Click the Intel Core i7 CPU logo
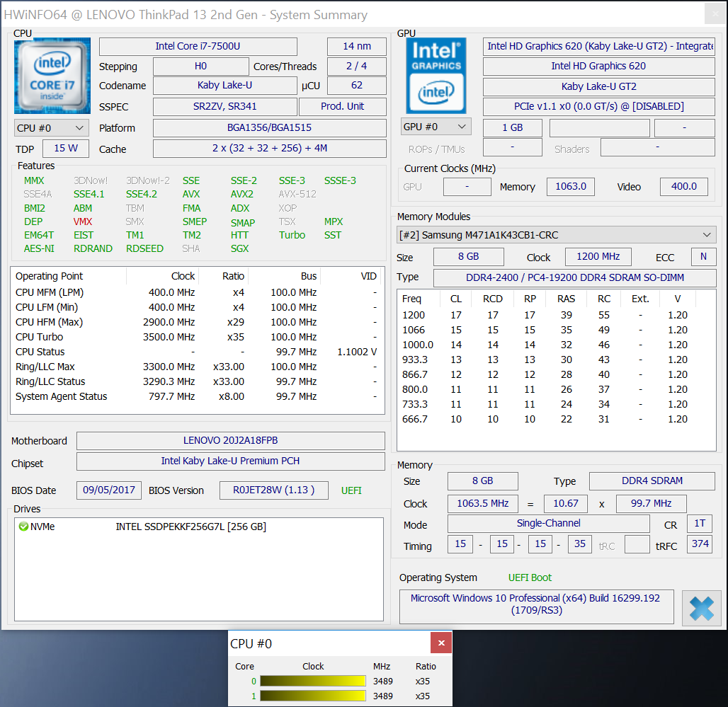This screenshot has width=728, height=707. pos(52,76)
